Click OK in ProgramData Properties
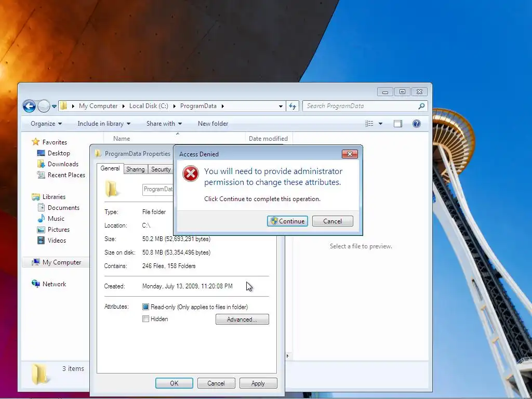 pos(174,383)
